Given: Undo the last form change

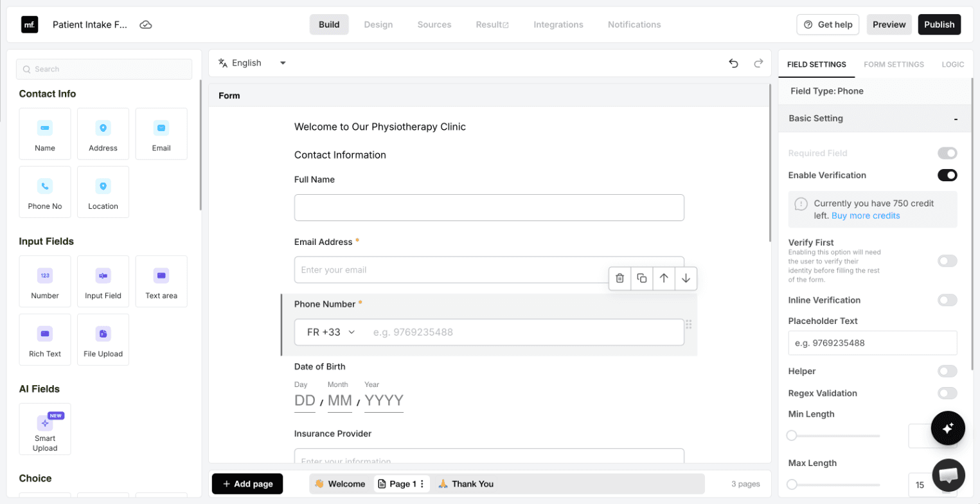Looking at the screenshot, I should [733, 63].
